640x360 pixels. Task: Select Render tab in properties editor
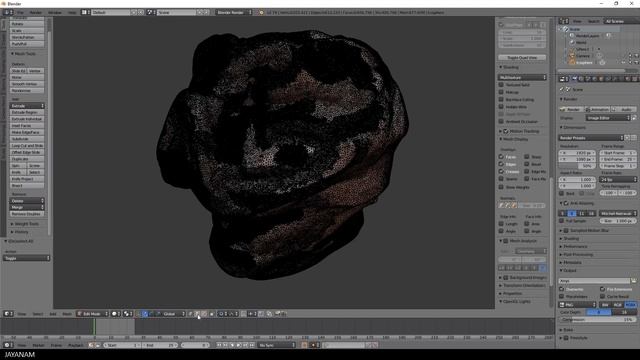point(575,79)
